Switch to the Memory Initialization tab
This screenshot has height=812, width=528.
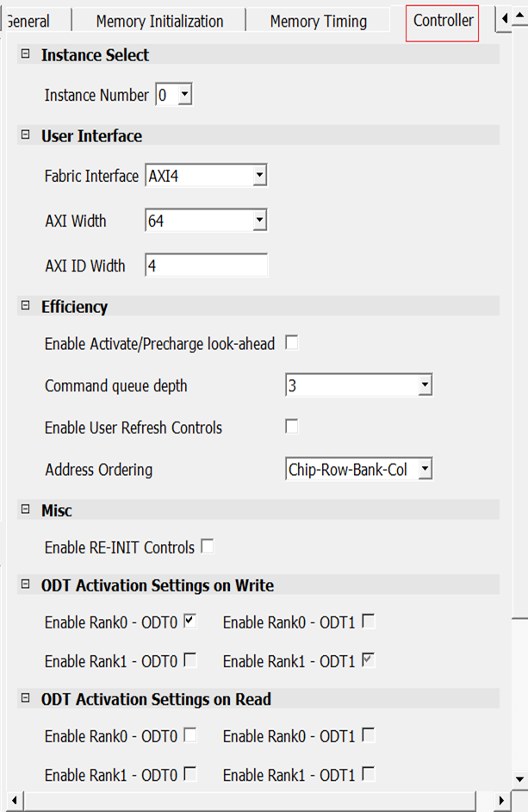pyautogui.click(x=159, y=22)
